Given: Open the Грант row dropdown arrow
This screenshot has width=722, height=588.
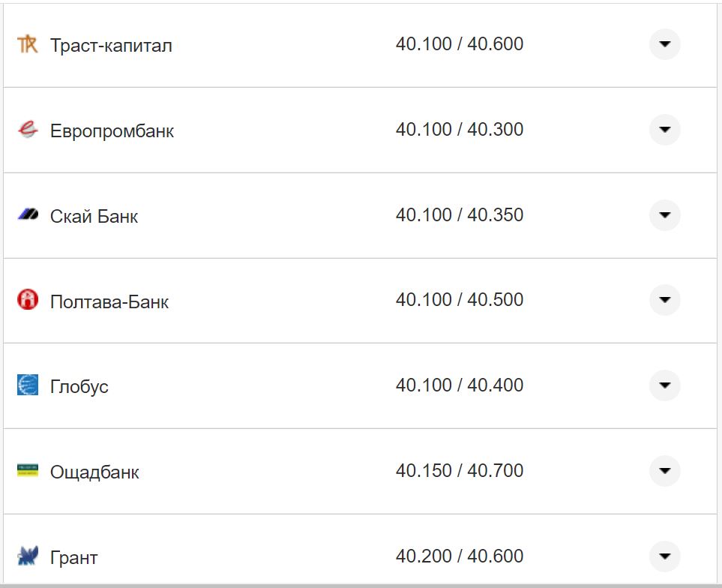Looking at the screenshot, I should click(x=664, y=556).
